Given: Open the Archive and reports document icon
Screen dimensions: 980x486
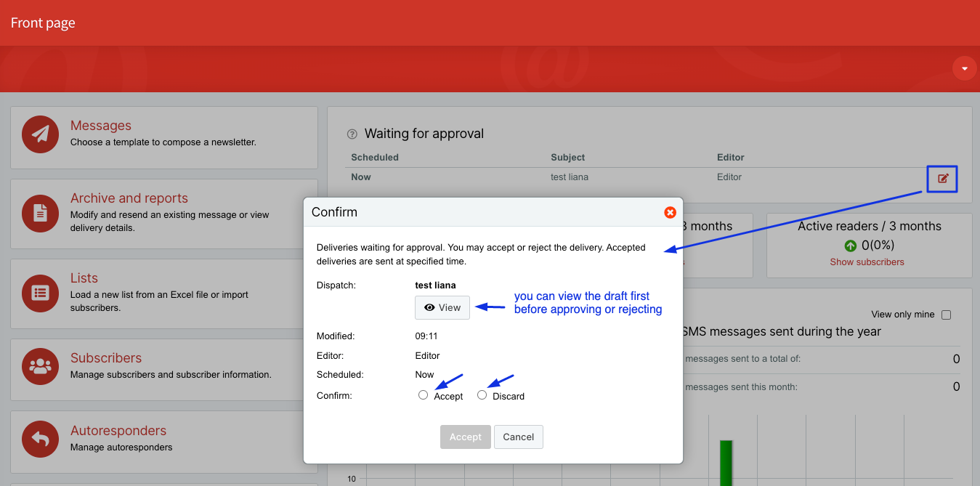Looking at the screenshot, I should [41, 213].
